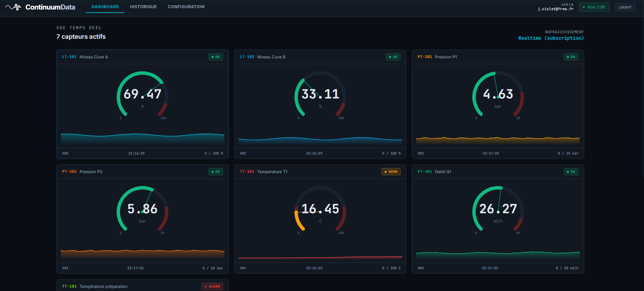Click the HR2 register label

[x=421, y=153]
